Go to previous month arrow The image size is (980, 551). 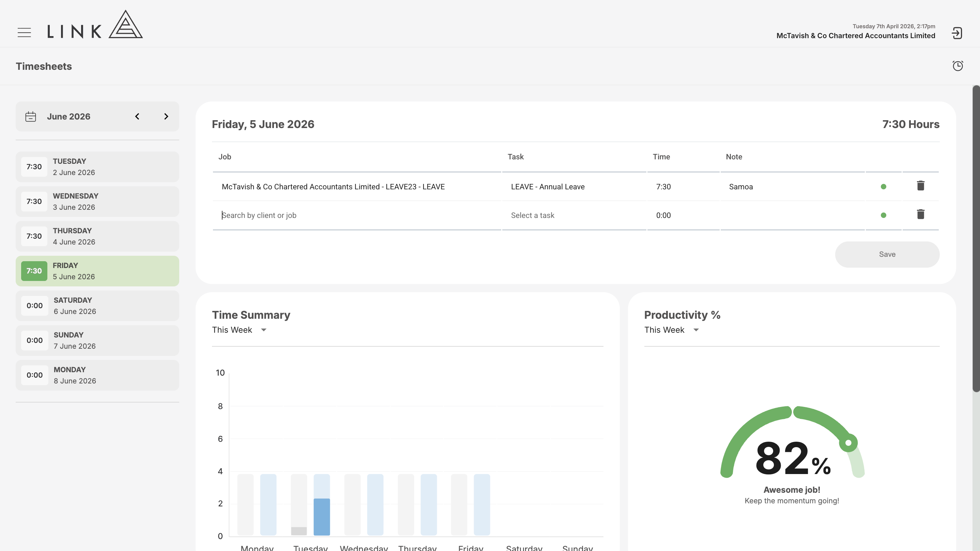[137, 116]
